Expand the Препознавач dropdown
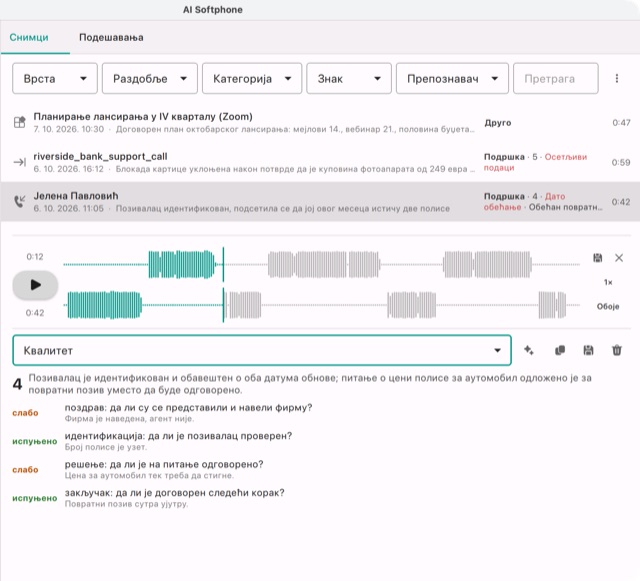Viewport: 640px width, 581px height. click(452, 78)
